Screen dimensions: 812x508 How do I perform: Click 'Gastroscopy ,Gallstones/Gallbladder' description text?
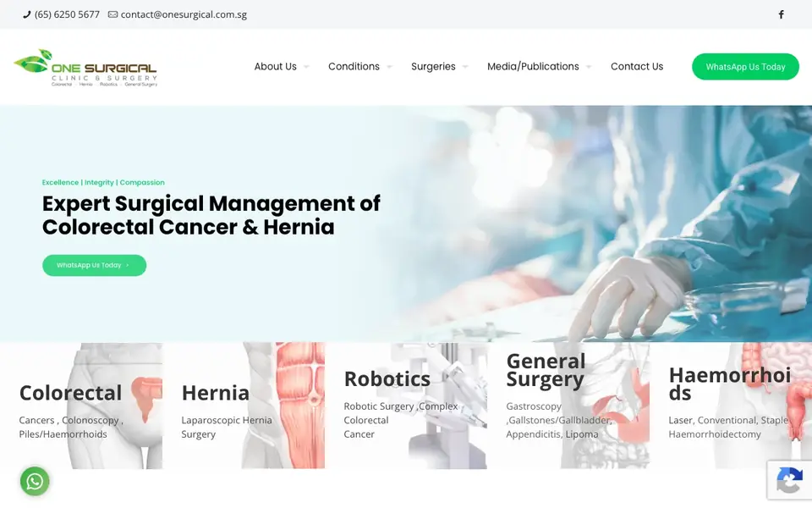(x=559, y=421)
